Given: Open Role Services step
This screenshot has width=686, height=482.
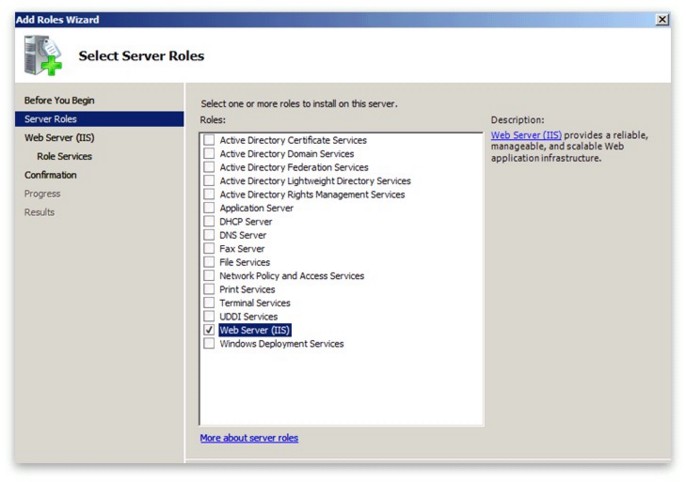Looking at the screenshot, I should pos(64,156).
